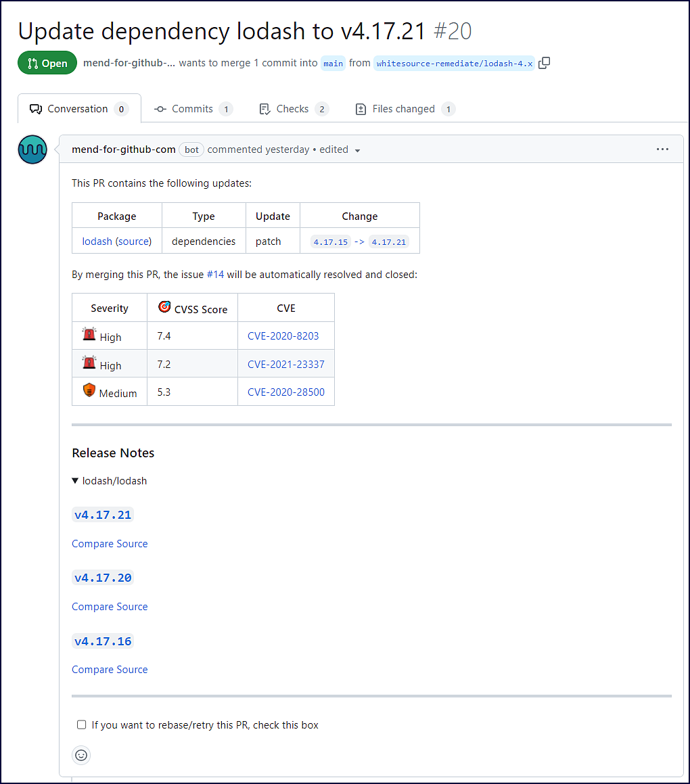
Task: Open the Files changed tab
Action: [404, 109]
